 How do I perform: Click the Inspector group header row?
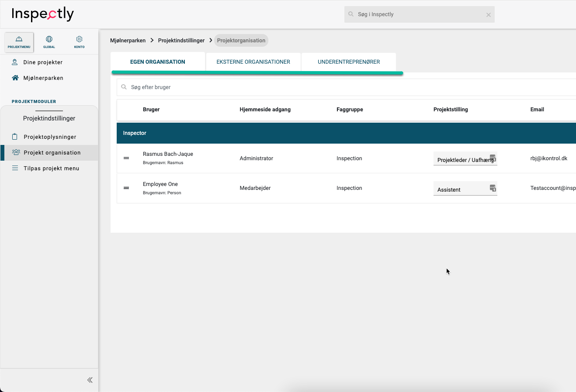point(346,133)
